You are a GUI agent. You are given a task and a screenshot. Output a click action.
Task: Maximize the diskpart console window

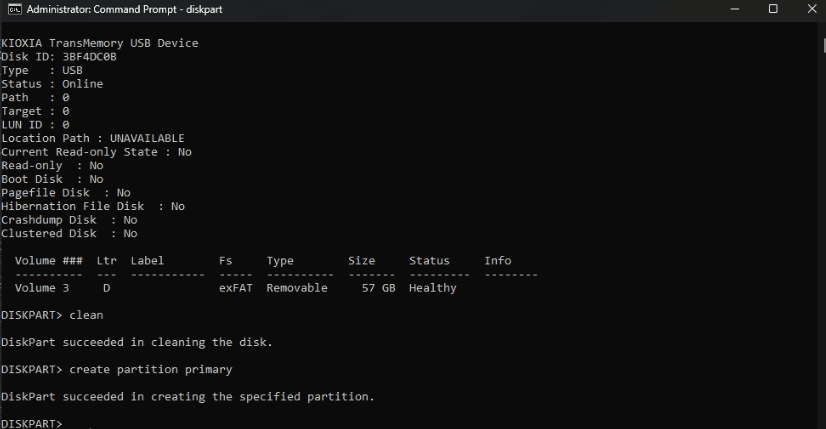773,9
